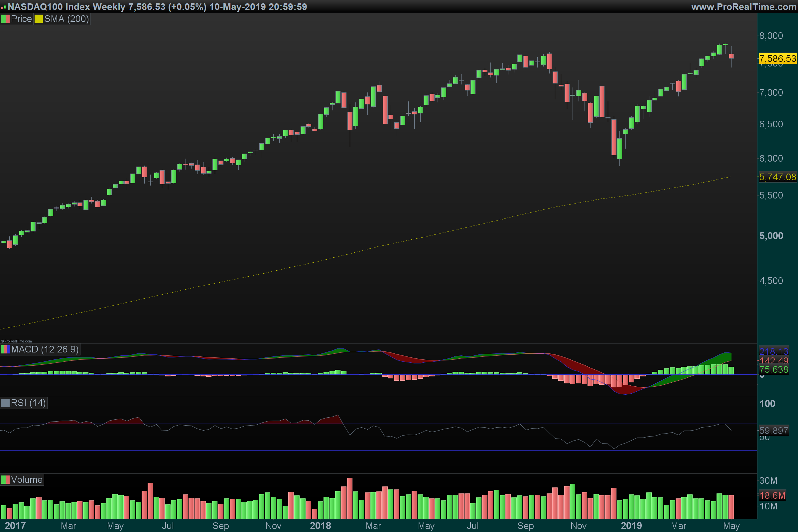Select the Volume panel label
798x532 pixels.
coord(27,480)
